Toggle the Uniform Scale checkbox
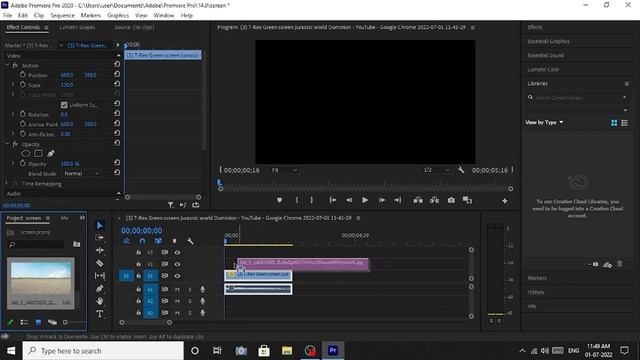Screen dimensions: 640x360 coord(64,105)
